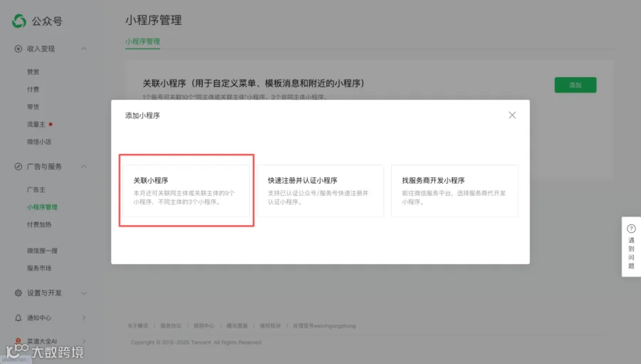Screen dimensions: 641x364
Task: Select 小程序管理 in the sidebar
Action: point(42,207)
